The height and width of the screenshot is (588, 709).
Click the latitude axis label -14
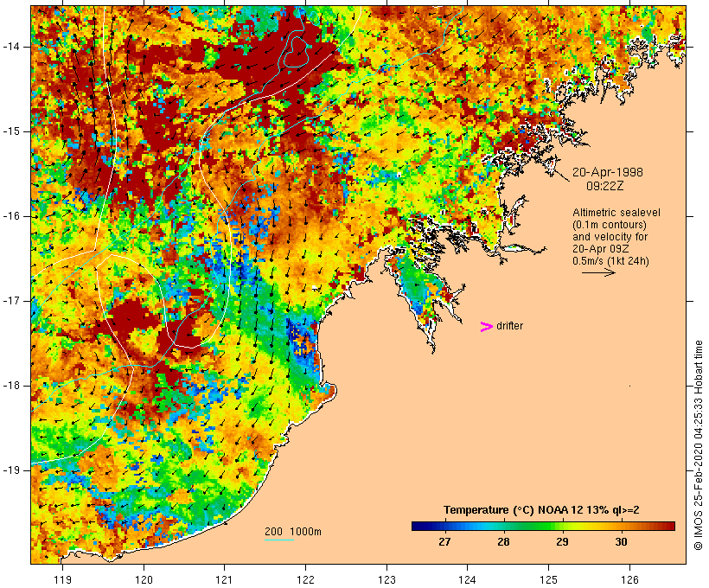click(11, 47)
